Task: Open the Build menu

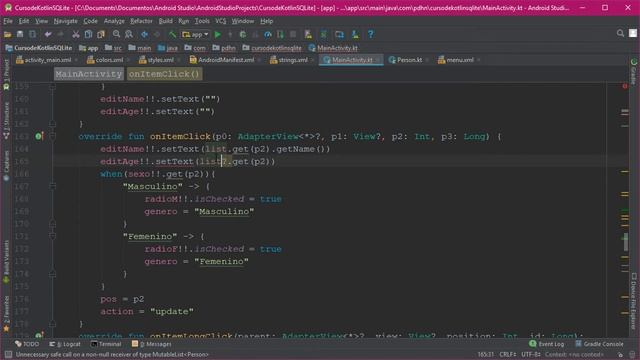Action: (165, 21)
